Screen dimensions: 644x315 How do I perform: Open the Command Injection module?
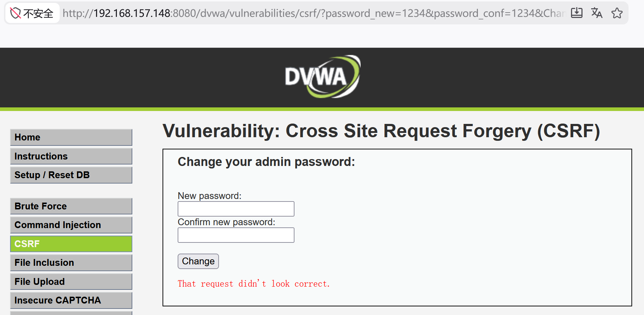tap(71, 225)
